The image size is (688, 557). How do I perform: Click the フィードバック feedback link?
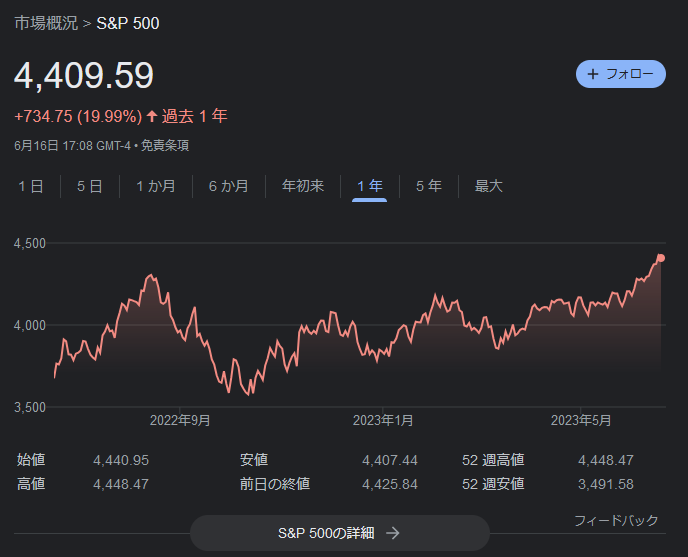[616, 521]
